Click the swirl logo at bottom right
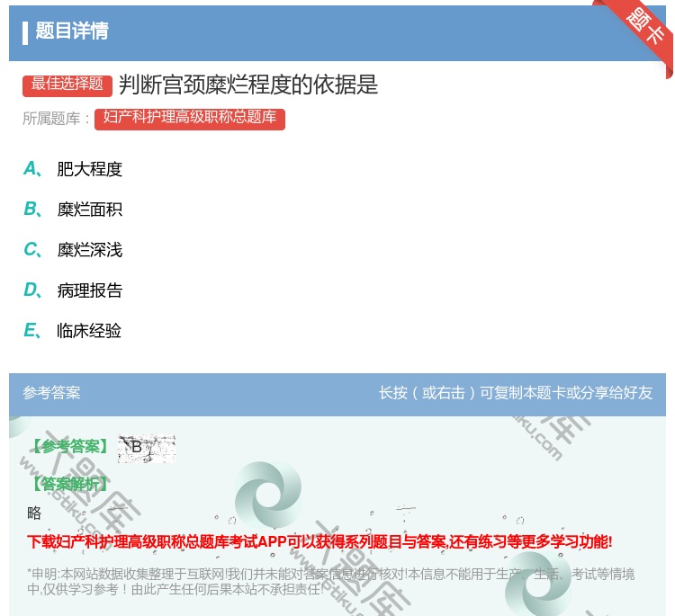Image resolution: width=675 pixels, height=616 pixels. [x=537, y=585]
